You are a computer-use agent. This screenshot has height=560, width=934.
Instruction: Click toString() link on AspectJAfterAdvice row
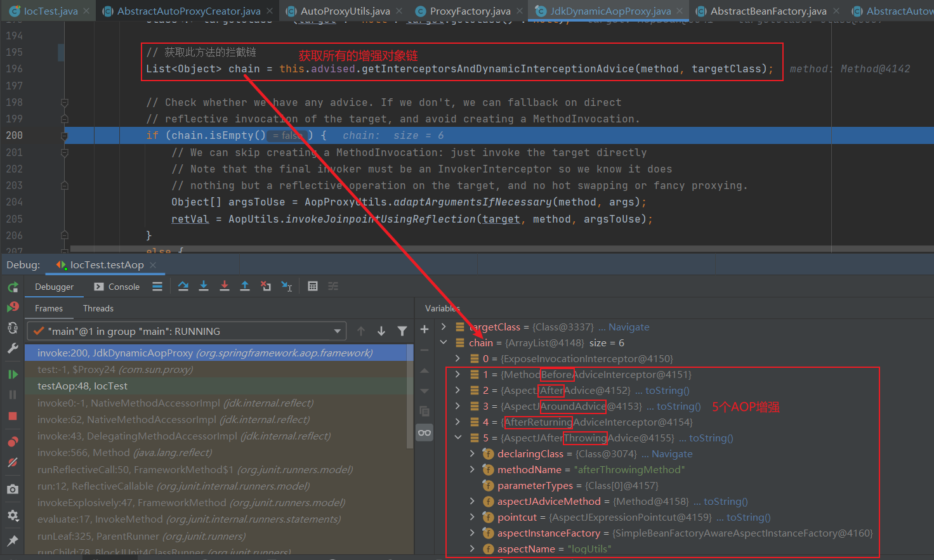coord(668,390)
